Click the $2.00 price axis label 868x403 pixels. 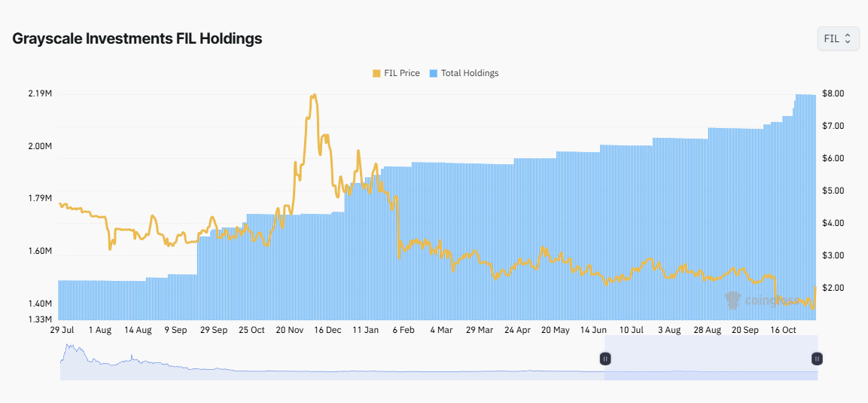pyautogui.click(x=833, y=288)
